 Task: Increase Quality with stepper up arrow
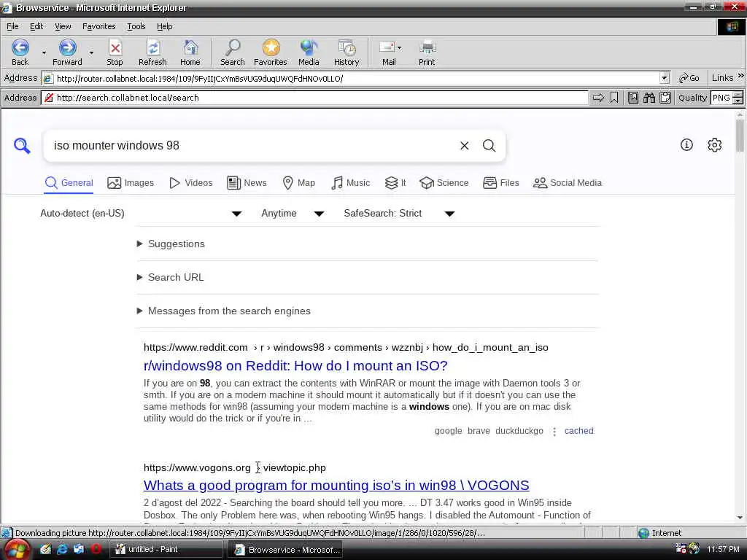click(x=738, y=95)
